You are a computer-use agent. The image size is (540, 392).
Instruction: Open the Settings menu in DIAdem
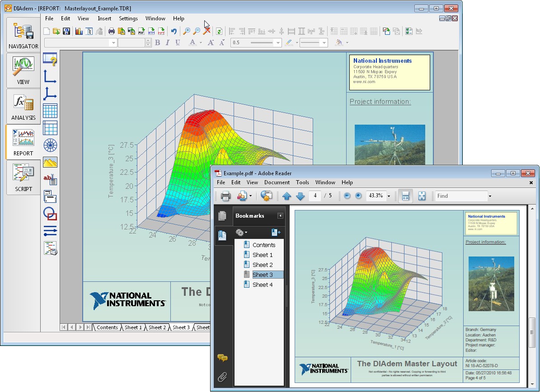[x=128, y=19]
